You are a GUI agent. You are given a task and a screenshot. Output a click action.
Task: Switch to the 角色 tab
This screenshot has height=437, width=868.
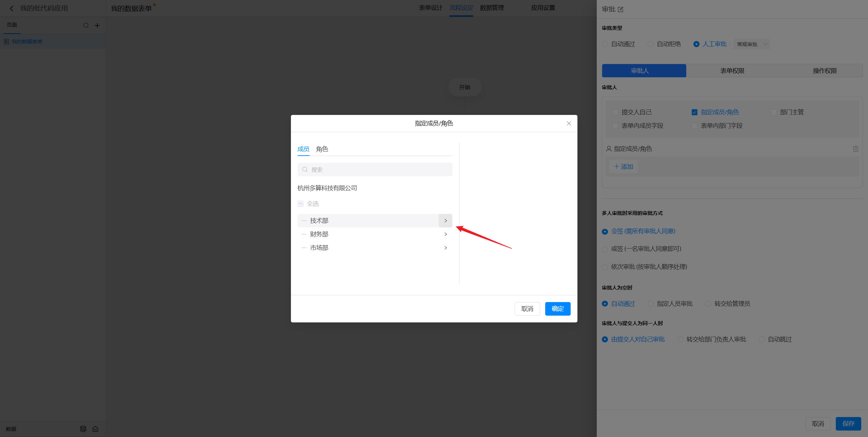click(x=322, y=149)
